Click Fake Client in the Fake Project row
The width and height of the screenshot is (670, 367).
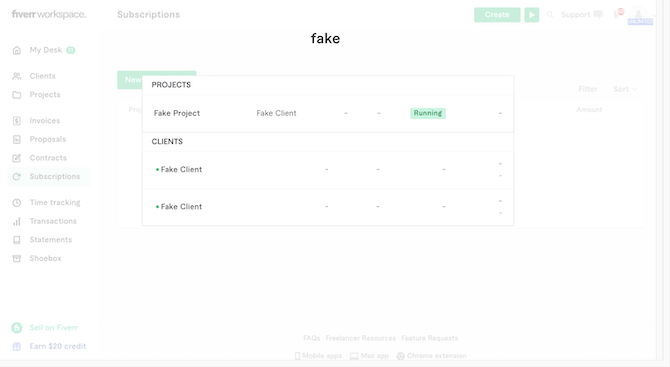pos(276,113)
